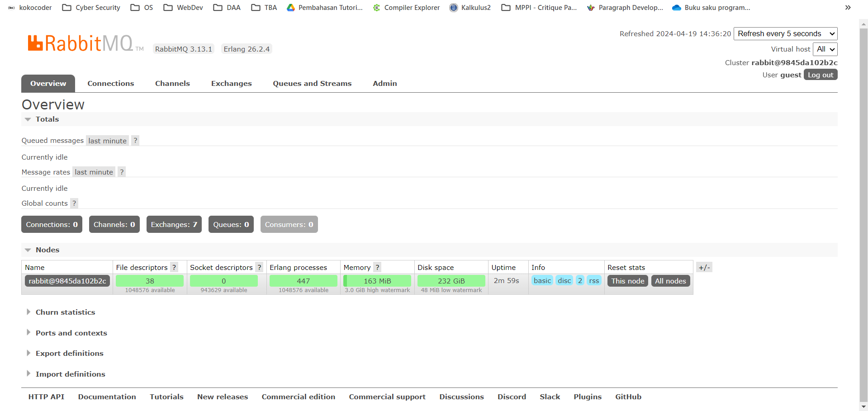Switch to the Overview tab
The image size is (868, 411).
pos(48,84)
